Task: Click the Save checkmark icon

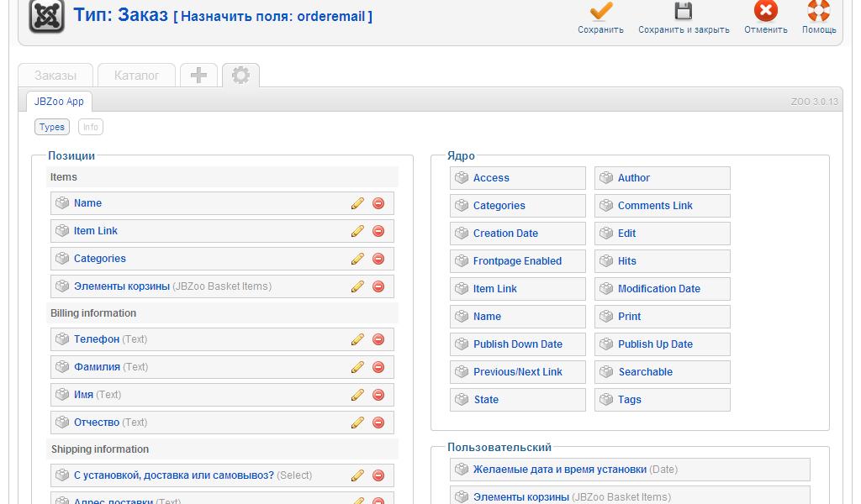Action: [600, 12]
